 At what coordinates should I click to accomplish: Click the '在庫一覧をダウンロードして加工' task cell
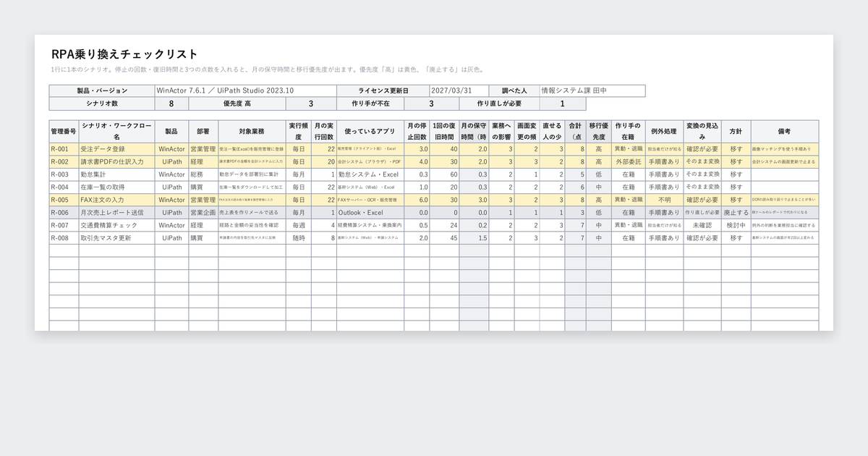tap(252, 187)
